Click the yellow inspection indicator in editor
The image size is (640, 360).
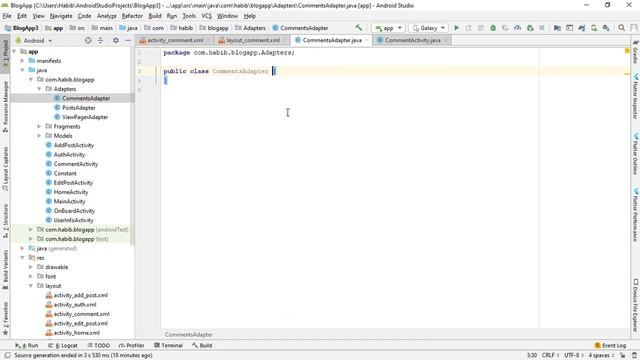click(627, 51)
